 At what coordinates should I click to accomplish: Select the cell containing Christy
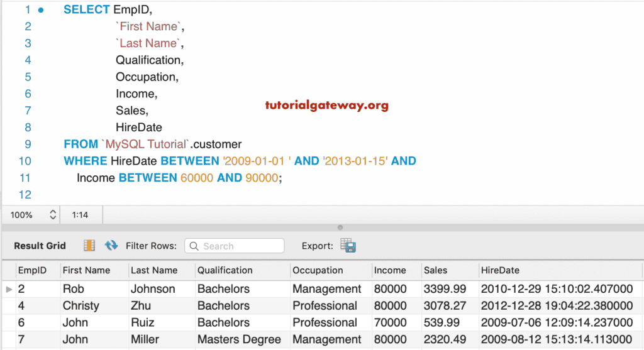[80, 306]
